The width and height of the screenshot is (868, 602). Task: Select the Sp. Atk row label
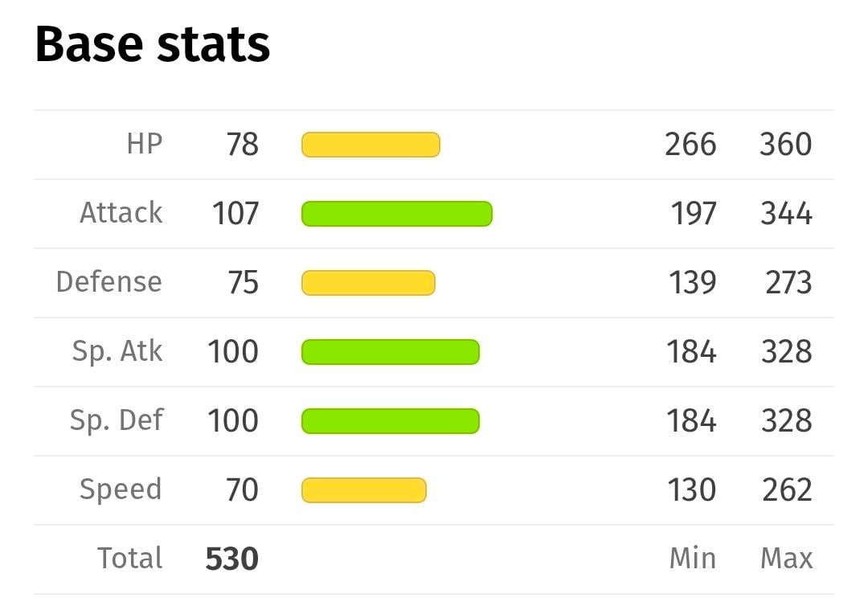coord(117,351)
